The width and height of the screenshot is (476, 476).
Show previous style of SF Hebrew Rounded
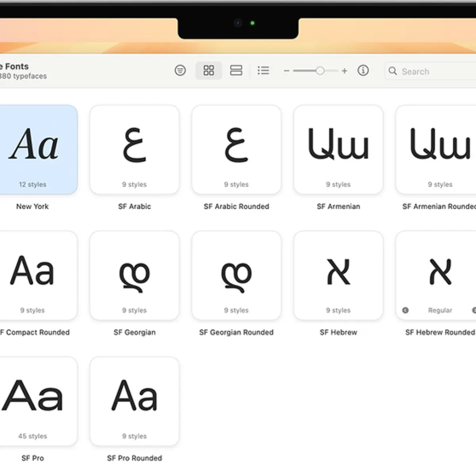pyautogui.click(x=405, y=310)
